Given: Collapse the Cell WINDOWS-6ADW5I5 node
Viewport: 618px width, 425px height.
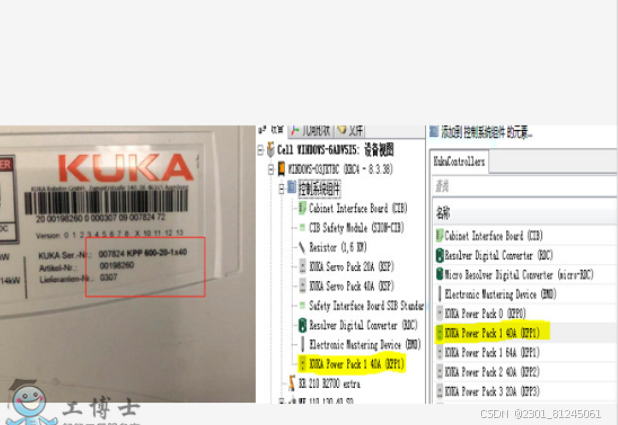Looking at the screenshot, I should tap(261, 150).
